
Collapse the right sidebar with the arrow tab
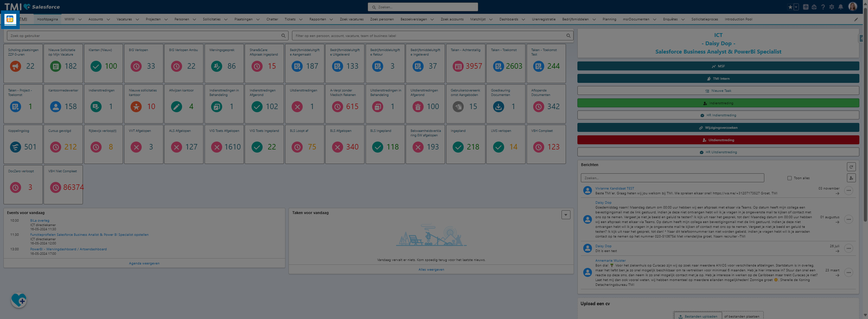861,38
